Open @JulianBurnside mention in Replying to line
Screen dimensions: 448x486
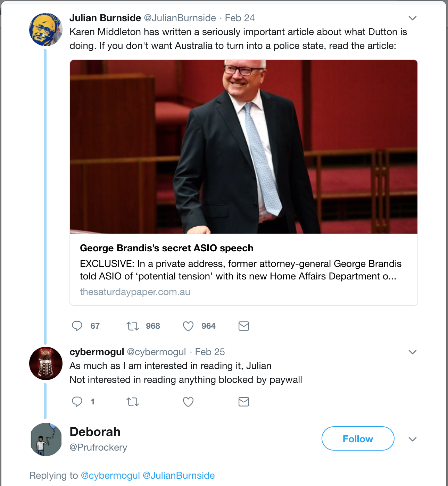[179, 476]
